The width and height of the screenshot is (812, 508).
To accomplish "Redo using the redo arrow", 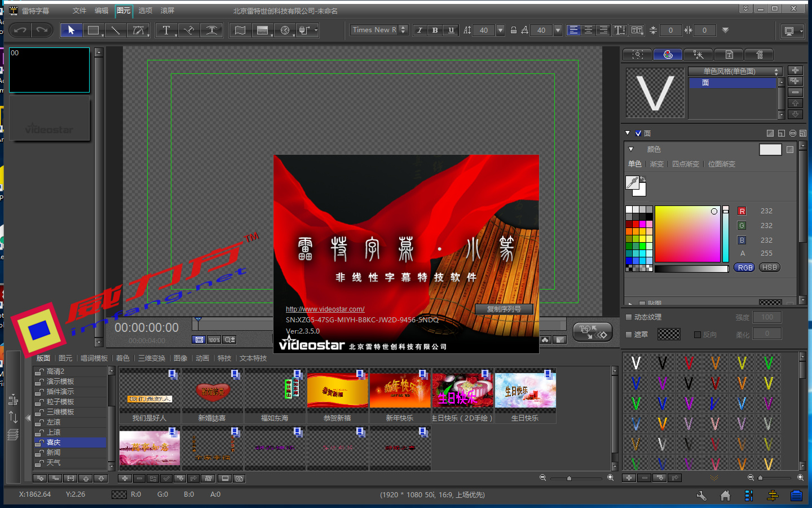I will pos(42,30).
